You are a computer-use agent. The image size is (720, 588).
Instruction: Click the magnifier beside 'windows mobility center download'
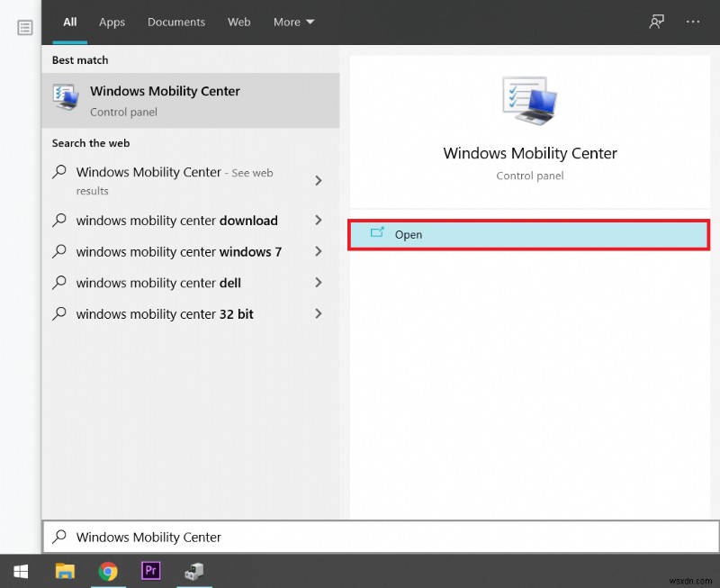click(59, 221)
